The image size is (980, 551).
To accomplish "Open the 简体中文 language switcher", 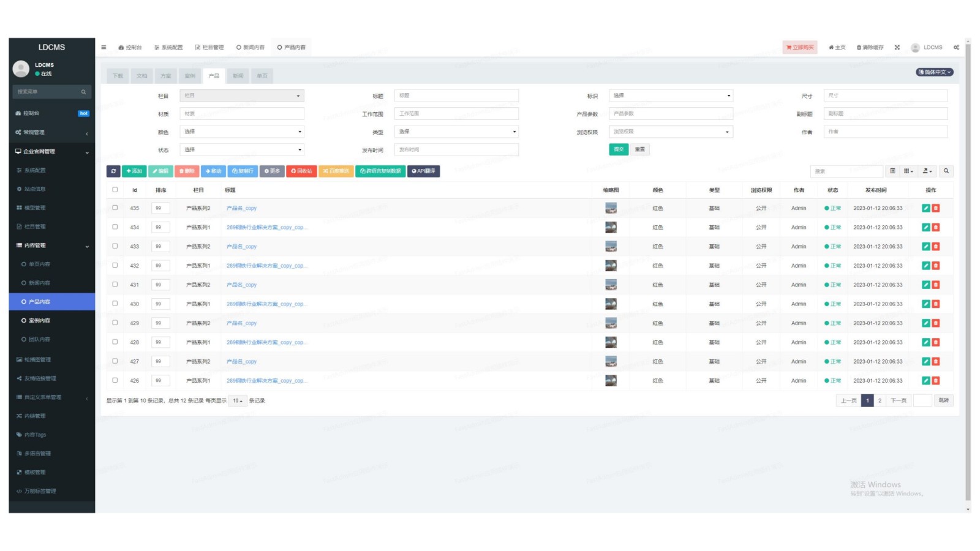I will pos(935,72).
